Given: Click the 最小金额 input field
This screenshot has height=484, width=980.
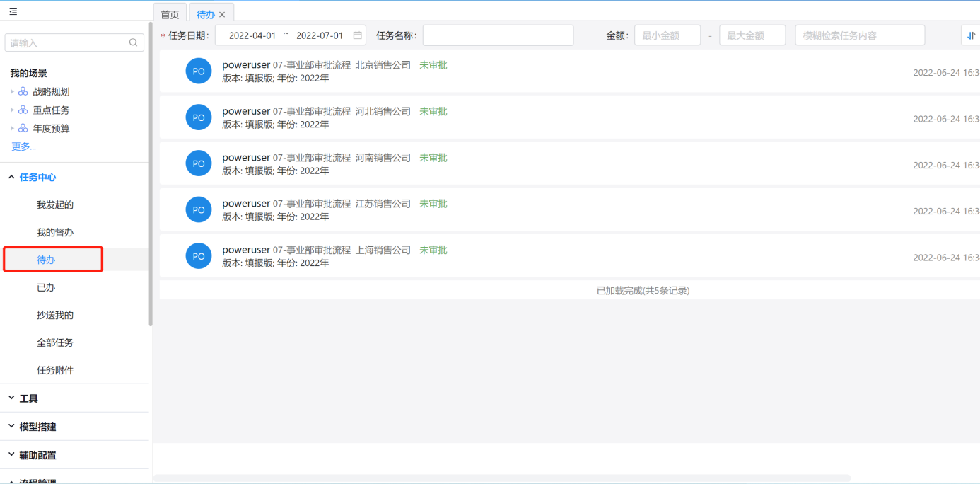Looking at the screenshot, I should point(667,35).
